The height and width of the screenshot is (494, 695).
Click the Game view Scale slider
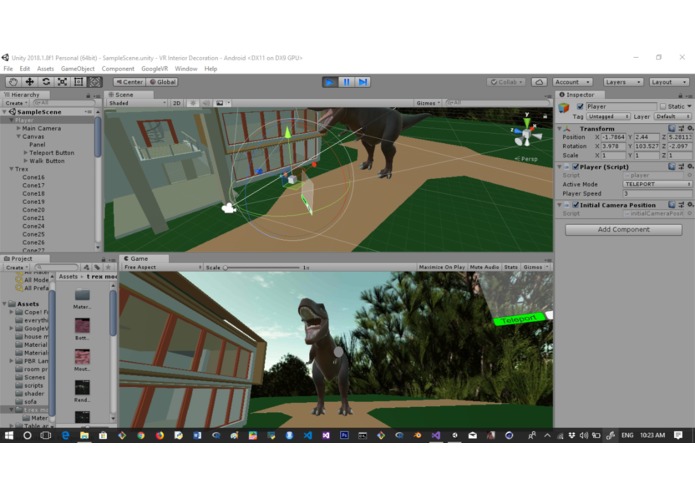pos(262,268)
